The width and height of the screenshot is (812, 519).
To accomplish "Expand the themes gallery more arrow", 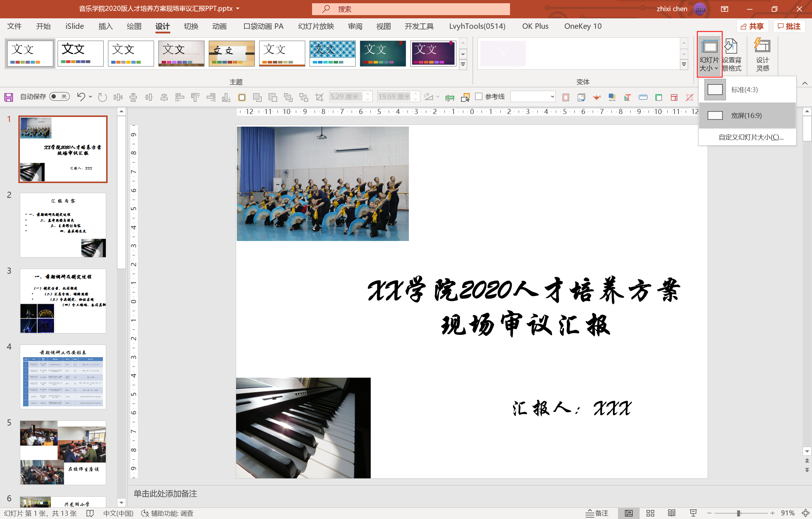I will pyautogui.click(x=463, y=65).
